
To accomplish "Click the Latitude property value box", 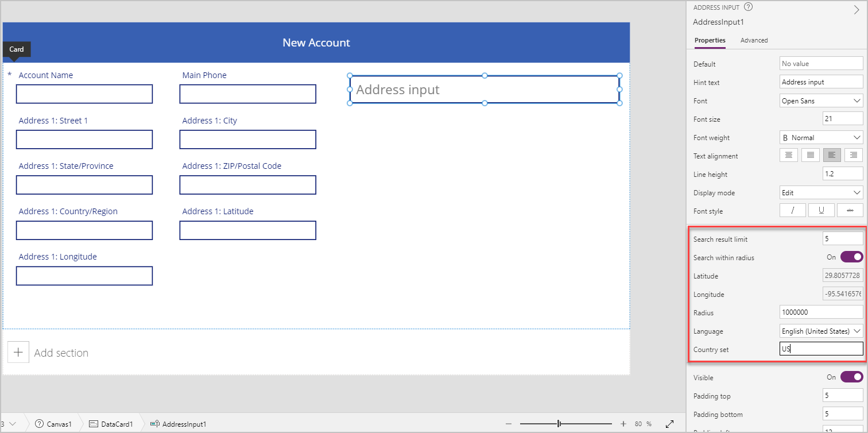I will [843, 276].
